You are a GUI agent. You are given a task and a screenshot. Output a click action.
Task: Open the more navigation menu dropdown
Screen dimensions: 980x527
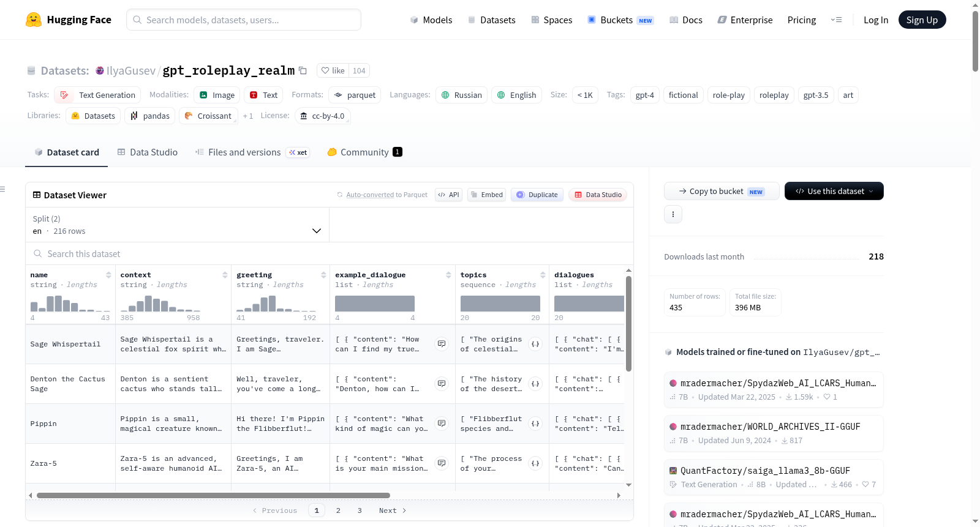[x=836, y=20]
